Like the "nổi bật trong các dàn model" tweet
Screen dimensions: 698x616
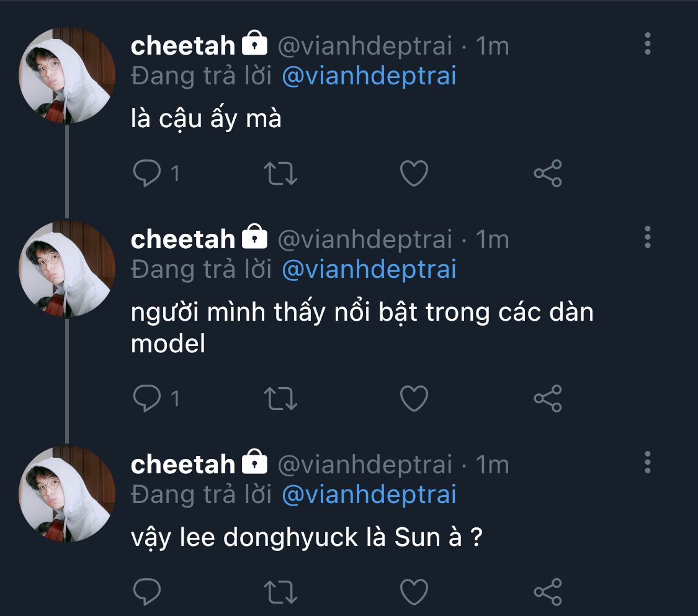[x=414, y=398]
